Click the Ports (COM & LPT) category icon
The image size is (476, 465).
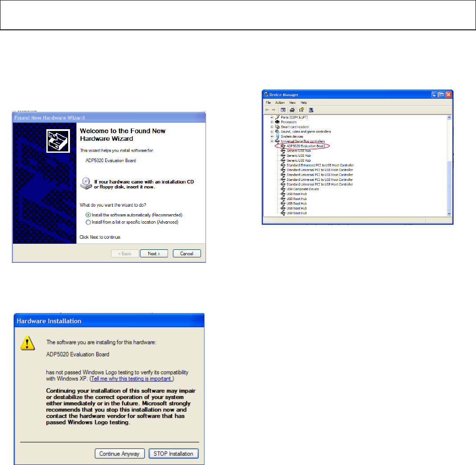(277, 117)
